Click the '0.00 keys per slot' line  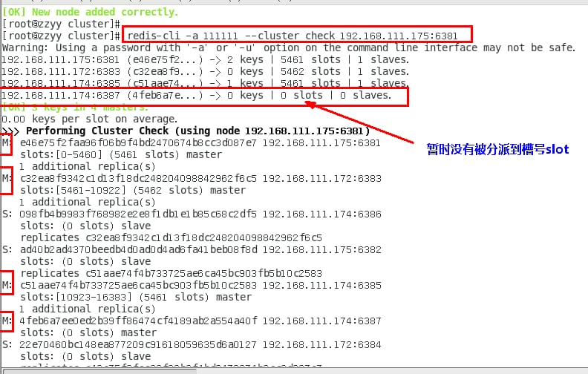coord(89,119)
